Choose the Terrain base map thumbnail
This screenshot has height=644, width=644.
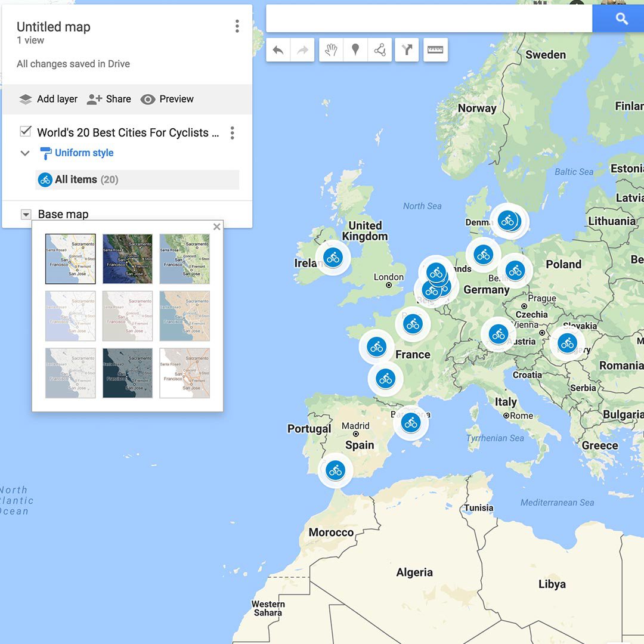[184, 259]
